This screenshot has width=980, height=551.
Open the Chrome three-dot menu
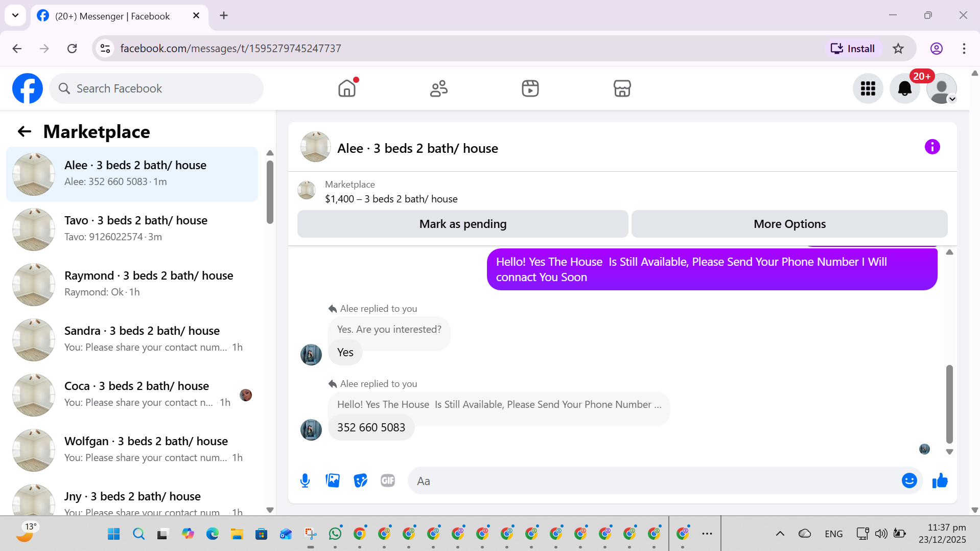[964, 49]
